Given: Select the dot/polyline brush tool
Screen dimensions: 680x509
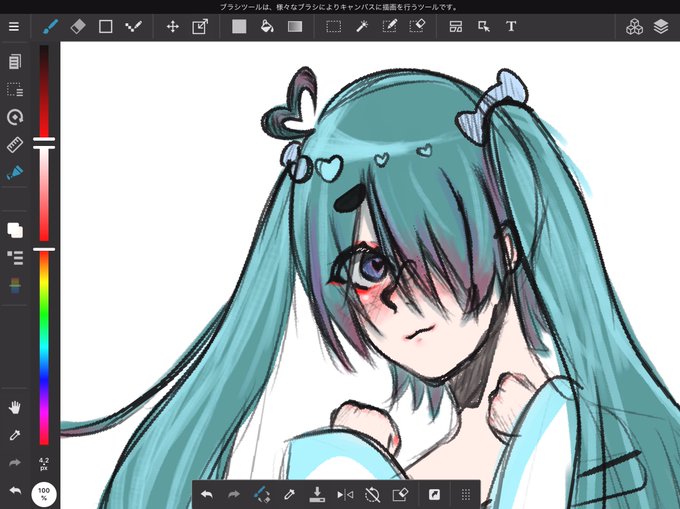Looking at the screenshot, I should tap(133, 26).
